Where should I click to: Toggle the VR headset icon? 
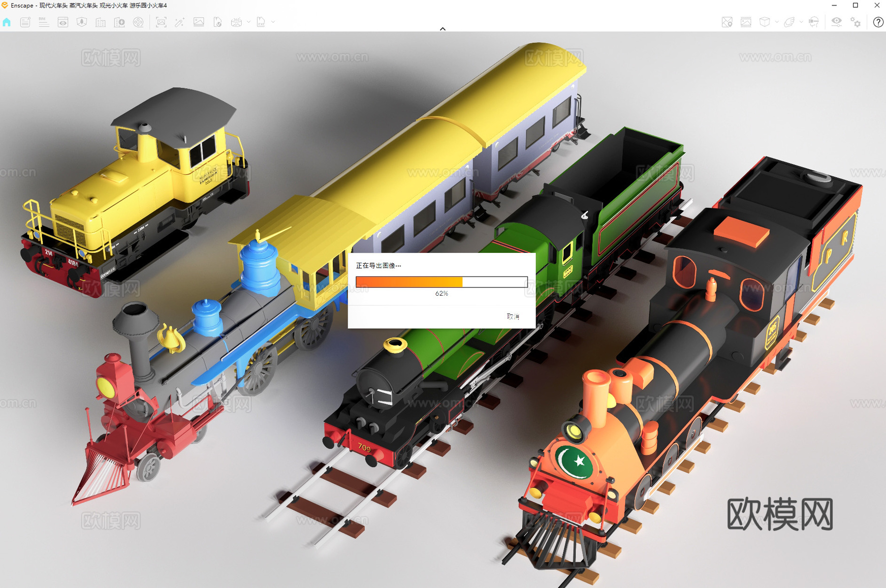click(x=814, y=22)
